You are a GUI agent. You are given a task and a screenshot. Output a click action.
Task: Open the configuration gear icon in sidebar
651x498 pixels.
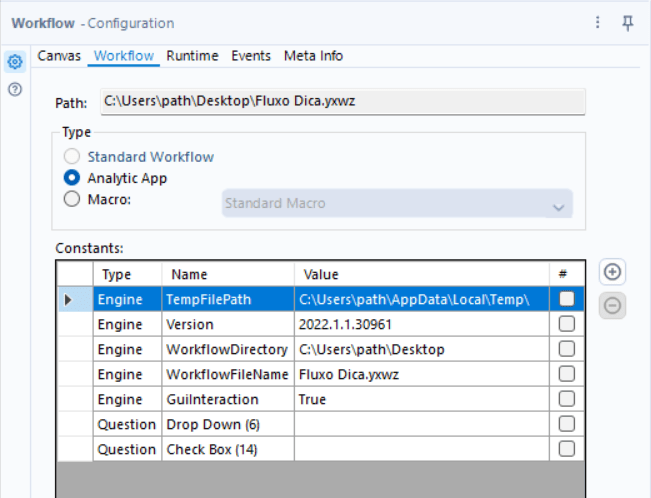(15, 62)
